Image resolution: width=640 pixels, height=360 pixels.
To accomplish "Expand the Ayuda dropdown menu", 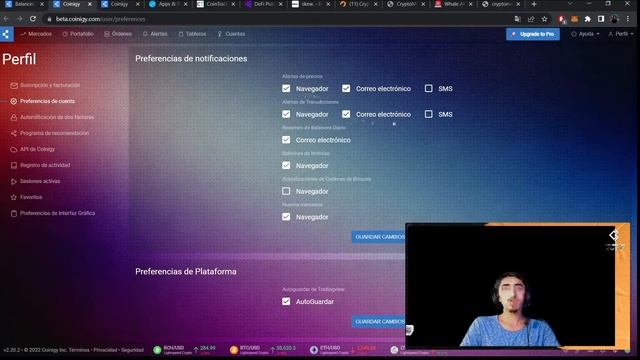I will (585, 34).
